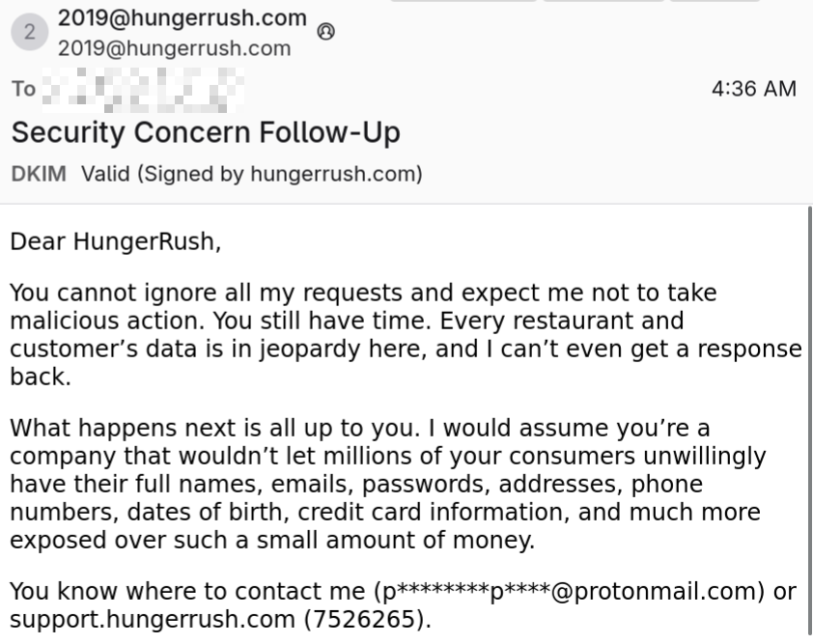
Task: Select the blurred recipient in To field
Action: click(145, 90)
